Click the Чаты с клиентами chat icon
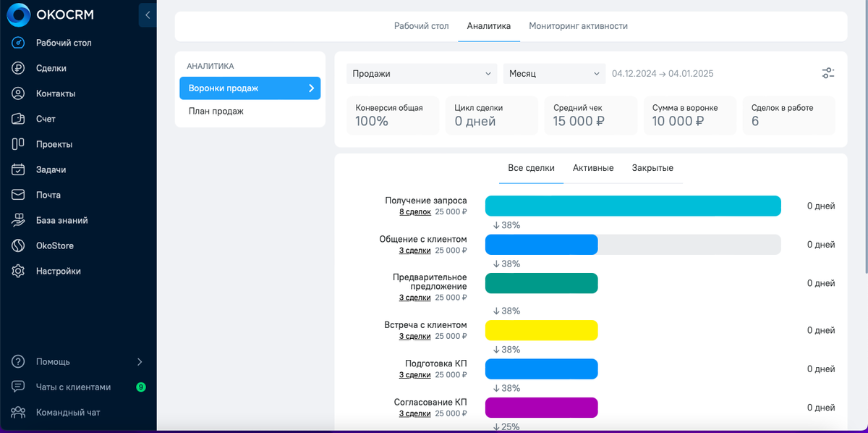Viewport: 868px width, 433px height. 19,387
